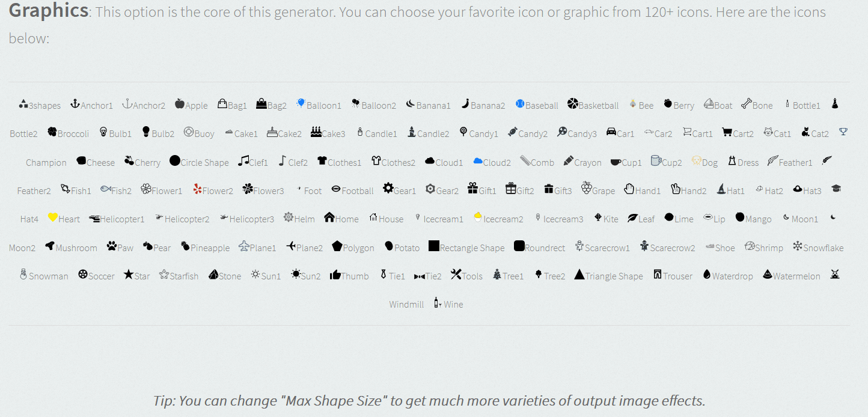
Task: Select the Wine bottle icon
Action: click(438, 303)
